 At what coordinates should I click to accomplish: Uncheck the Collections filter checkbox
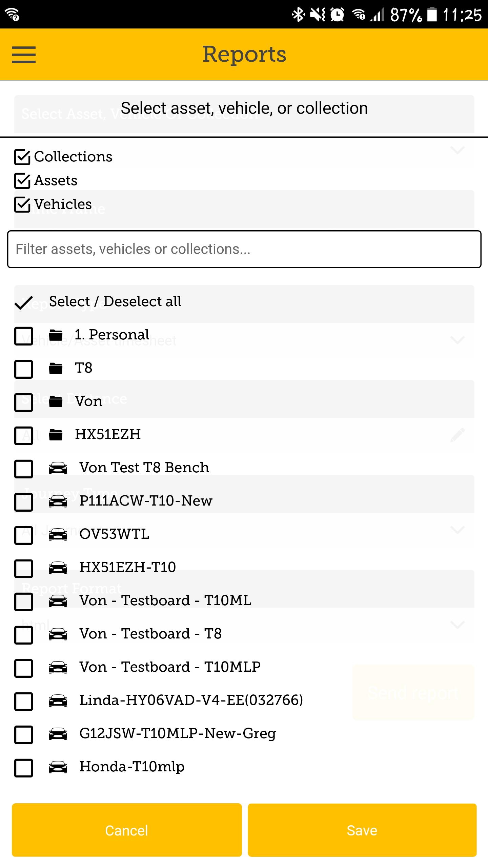(23, 157)
